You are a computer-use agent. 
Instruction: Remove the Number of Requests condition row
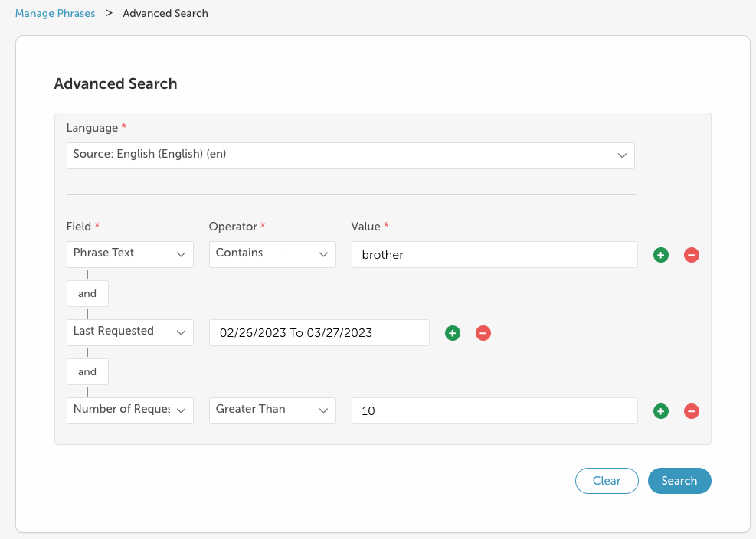pos(692,411)
